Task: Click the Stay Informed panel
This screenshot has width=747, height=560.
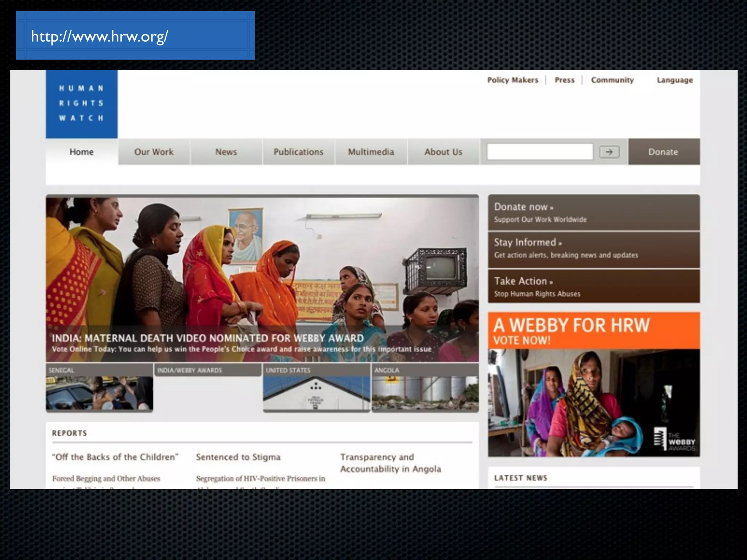Action: coord(594,250)
